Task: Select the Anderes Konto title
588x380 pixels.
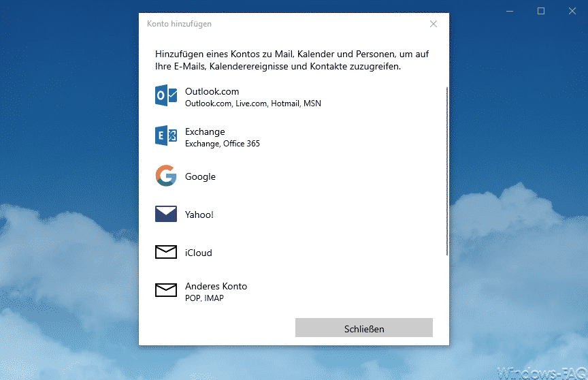Action: [x=216, y=286]
